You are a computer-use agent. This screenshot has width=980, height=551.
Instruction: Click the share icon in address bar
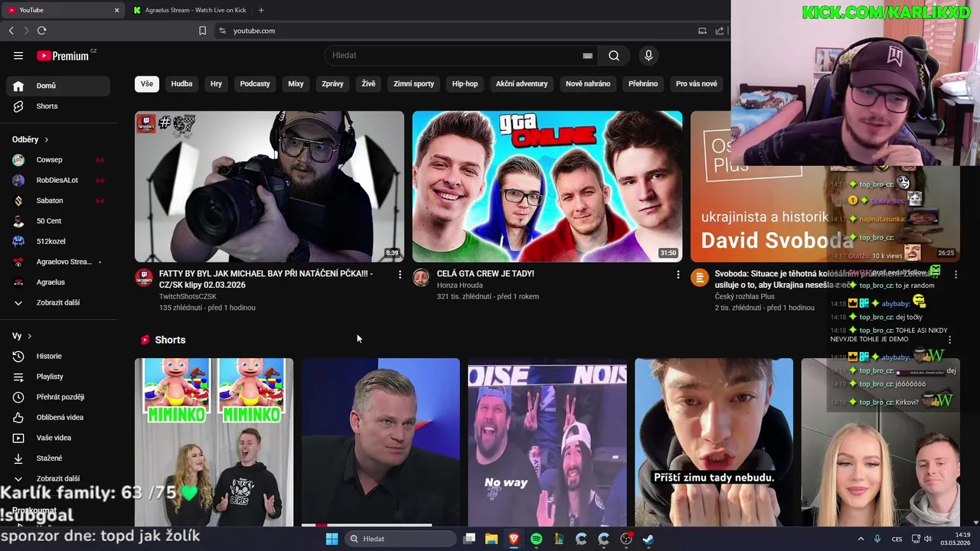coord(720,31)
